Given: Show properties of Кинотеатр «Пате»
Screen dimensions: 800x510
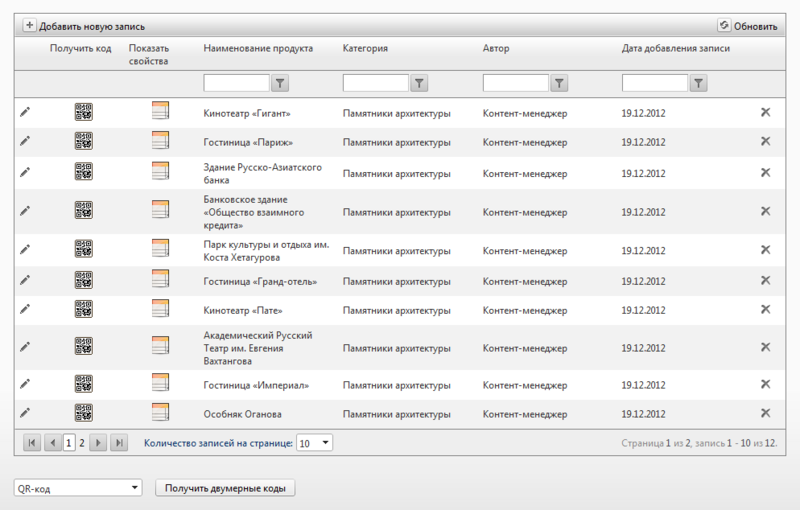Looking at the screenshot, I should tap(160, 308).
